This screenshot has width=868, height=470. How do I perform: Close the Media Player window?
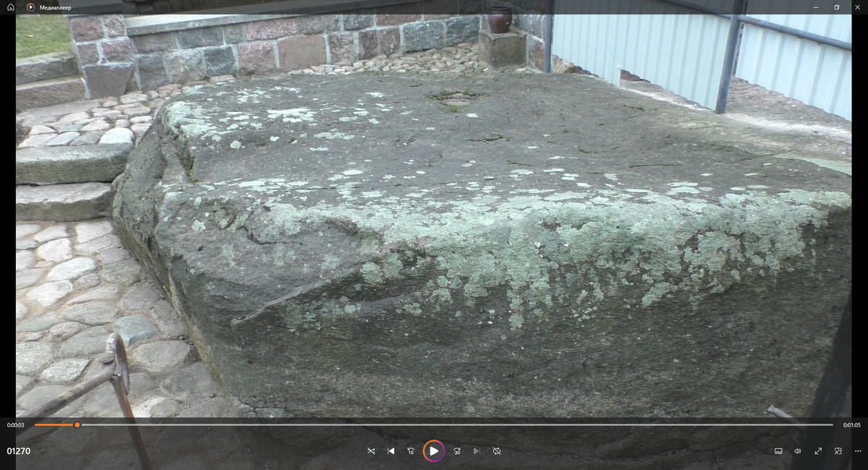coord(857,7)
